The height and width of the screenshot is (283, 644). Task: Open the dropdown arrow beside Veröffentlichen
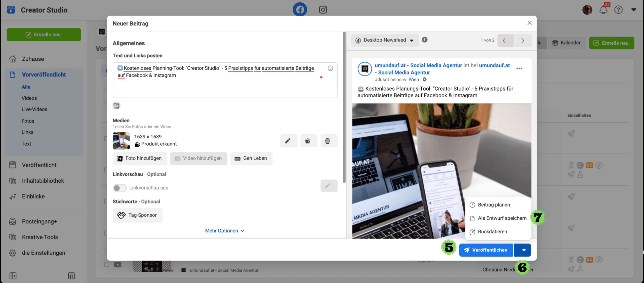click(x=522, y=250)
